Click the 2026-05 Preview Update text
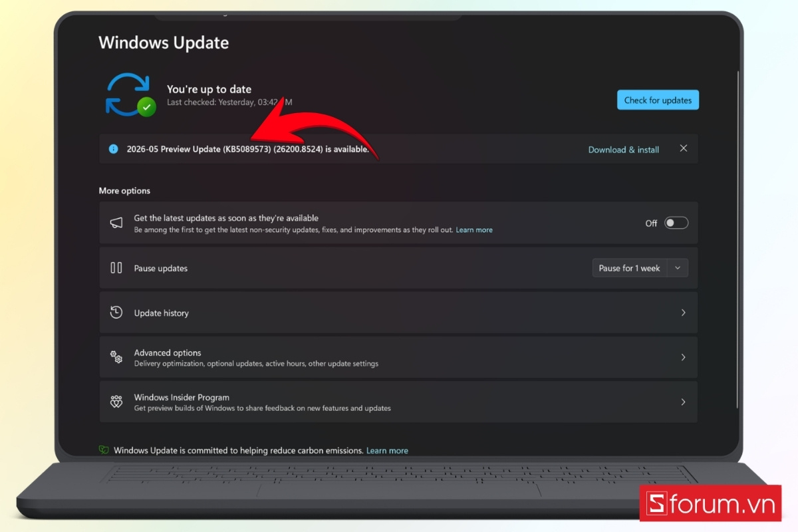 tap(247, 149)
